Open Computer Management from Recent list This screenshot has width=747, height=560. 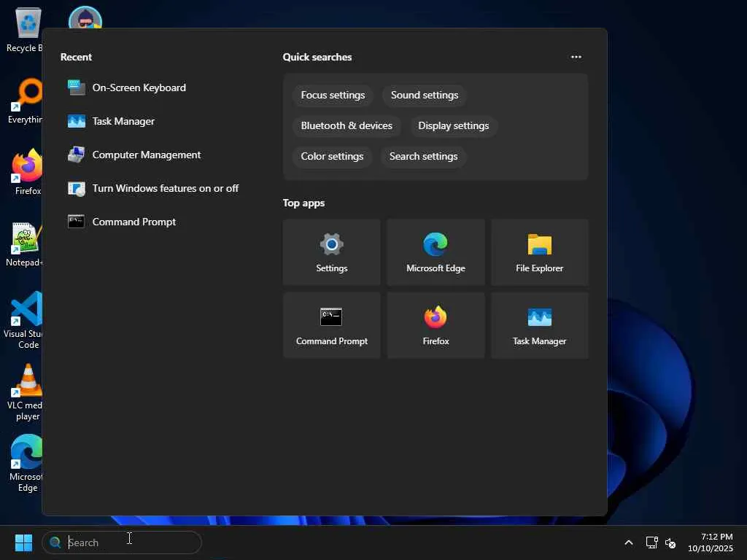[146, 155]
